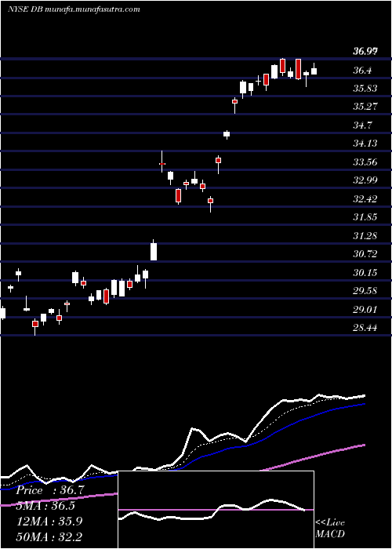Select the 5MA : 36.5 legend entry
The height and width of the screenshot is (549, 392).
[45, 506]
